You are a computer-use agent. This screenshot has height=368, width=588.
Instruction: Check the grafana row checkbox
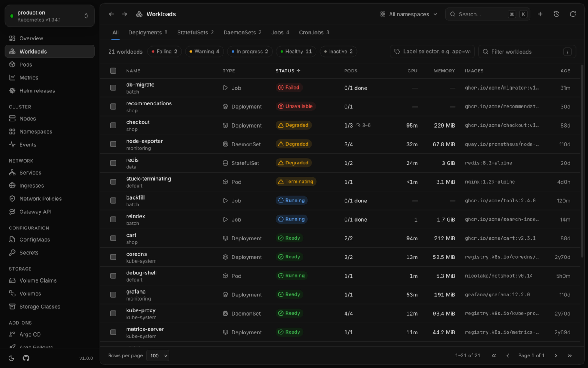(x=113, y=294)
